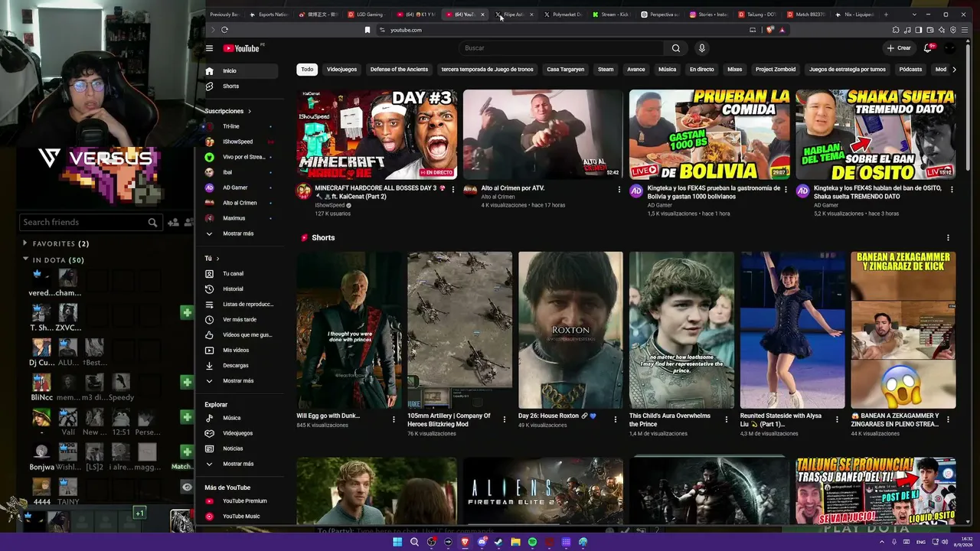Open YouTube Premium link

240,501
